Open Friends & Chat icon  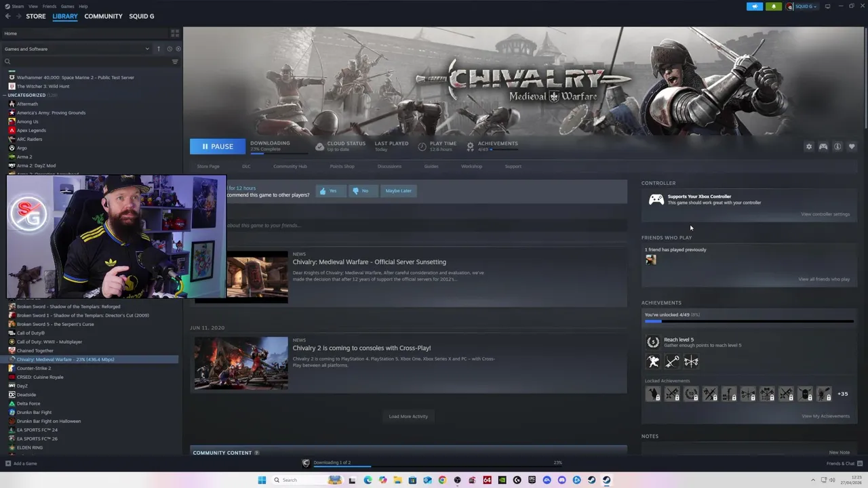[859, 464]
